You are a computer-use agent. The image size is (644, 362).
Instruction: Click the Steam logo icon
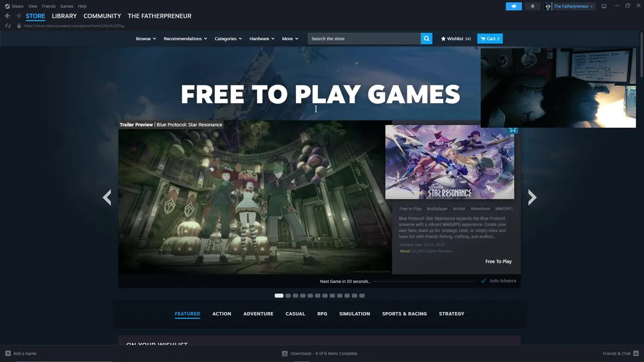tap(7, 6)
